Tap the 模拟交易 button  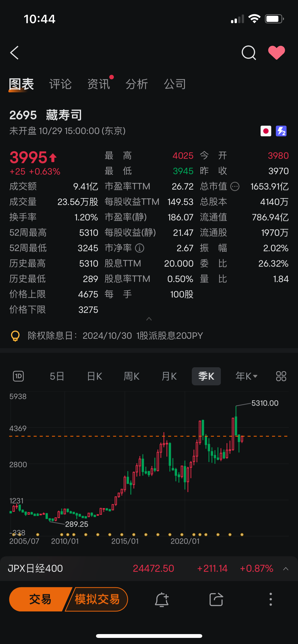97,599
